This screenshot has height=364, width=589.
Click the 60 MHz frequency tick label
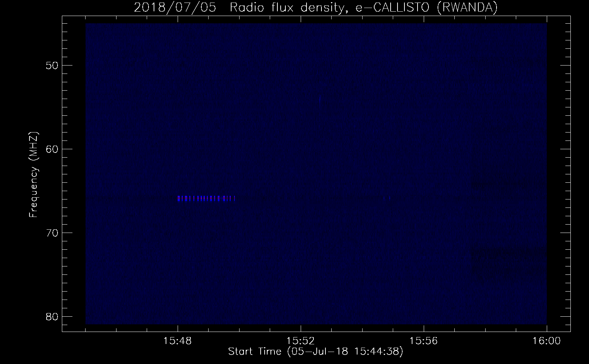52,149
